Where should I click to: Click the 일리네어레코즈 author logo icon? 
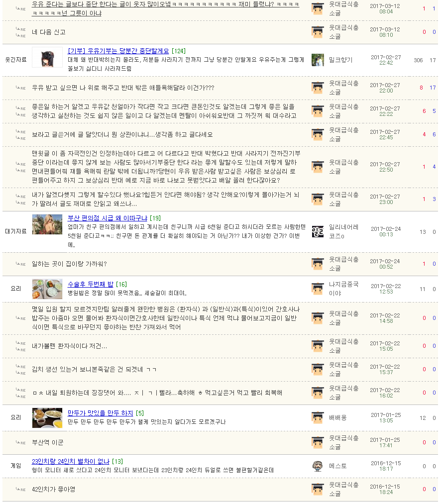point(318,231)
